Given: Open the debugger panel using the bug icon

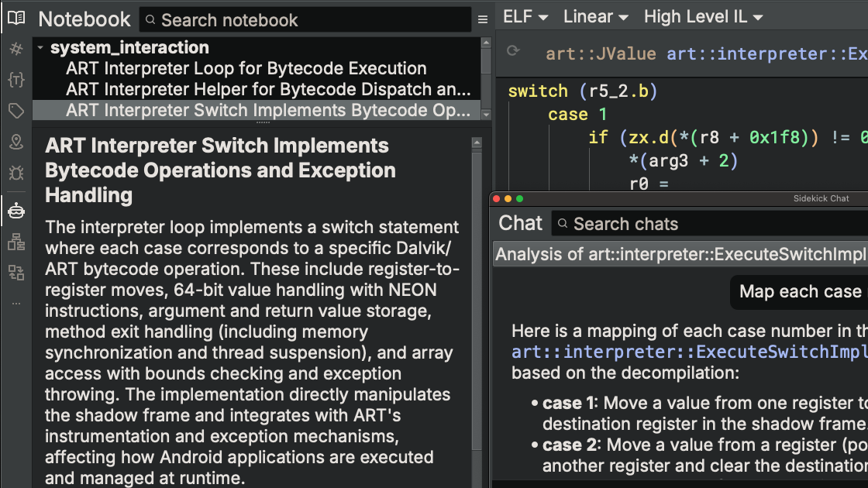Looking at the screenshot, I should (15, 173).
